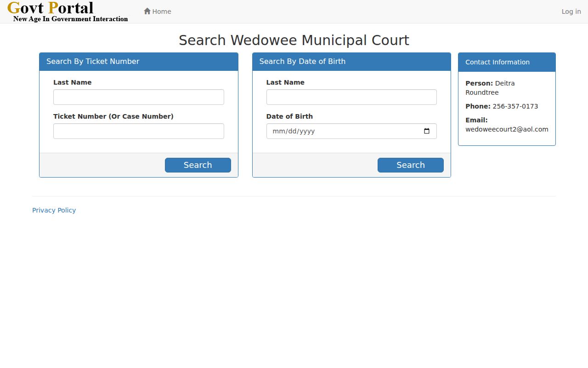Go to the Home menu item
Viewport: 588px width, 368px height.
[158, 11]
